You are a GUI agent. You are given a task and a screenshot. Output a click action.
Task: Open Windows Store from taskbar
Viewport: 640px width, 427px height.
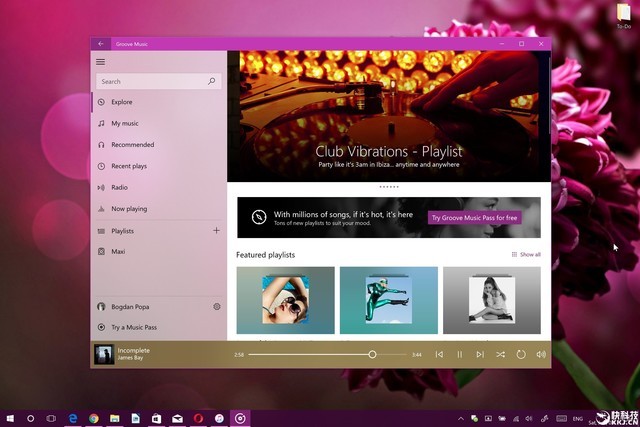pyautogui.click(x=156, y=418)
